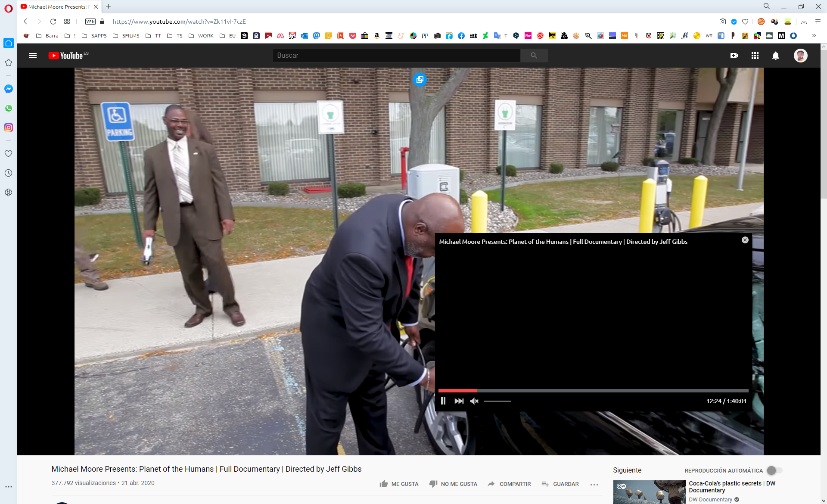
Task: Expand hidden bookmarks overflow chevron
Action: tap(814, 36)
